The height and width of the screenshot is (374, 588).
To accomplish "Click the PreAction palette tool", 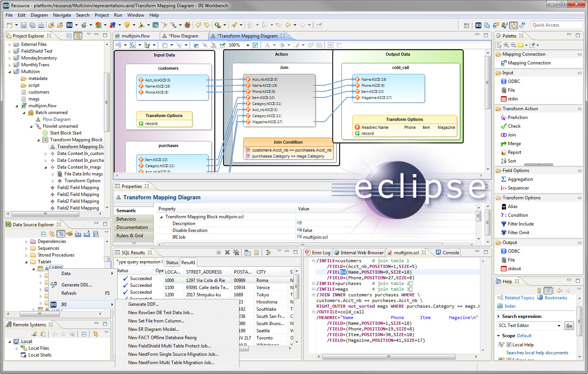I will click(517, 117).
